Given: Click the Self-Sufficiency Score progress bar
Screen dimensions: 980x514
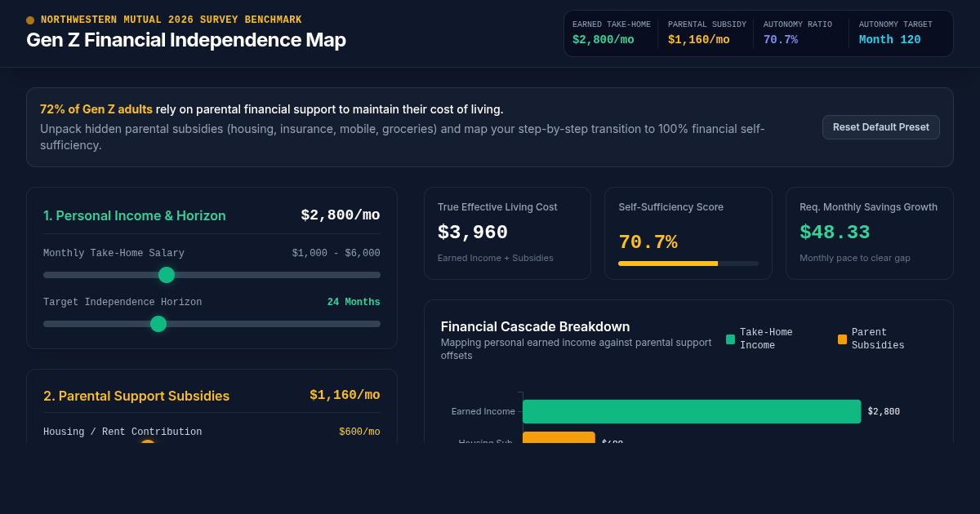Looking at the screenshot, I should pos(688,264).
